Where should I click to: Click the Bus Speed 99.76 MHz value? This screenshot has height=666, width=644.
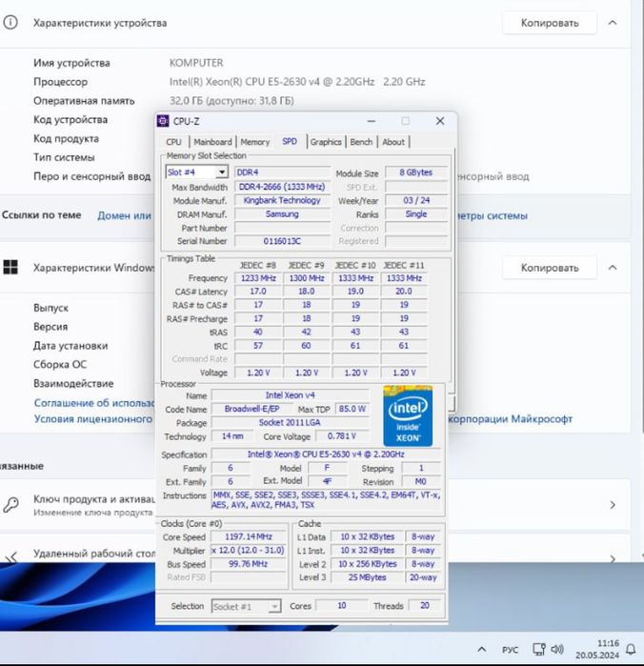click(249, 564)
